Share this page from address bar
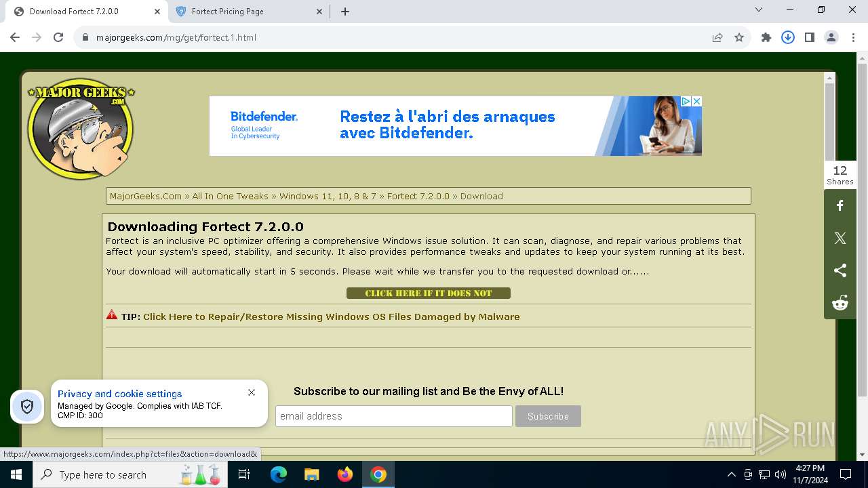 tap(717, 37)
